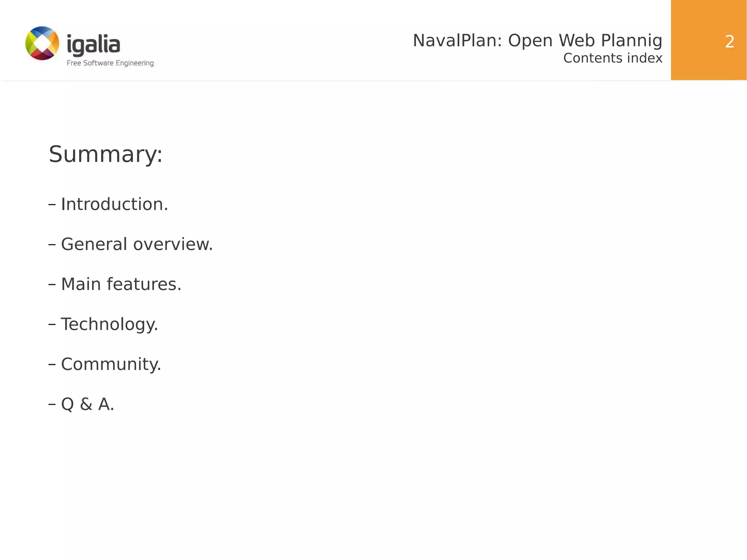Viewport: 747px width, 560px height.
Task: Choose the Community bullet item
Action: click(111, 364)
